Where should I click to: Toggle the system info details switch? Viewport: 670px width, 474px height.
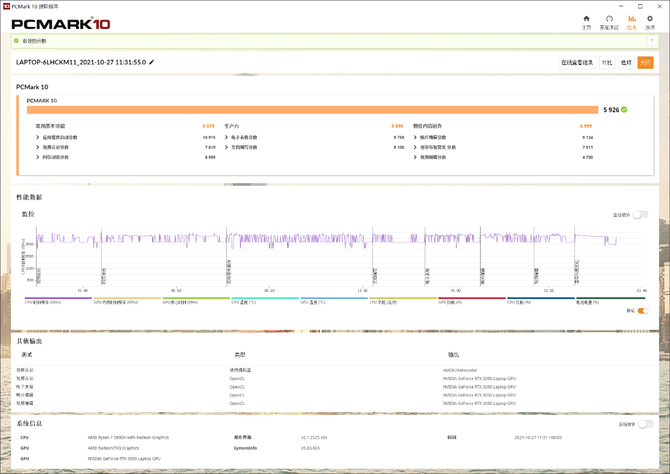646,424
